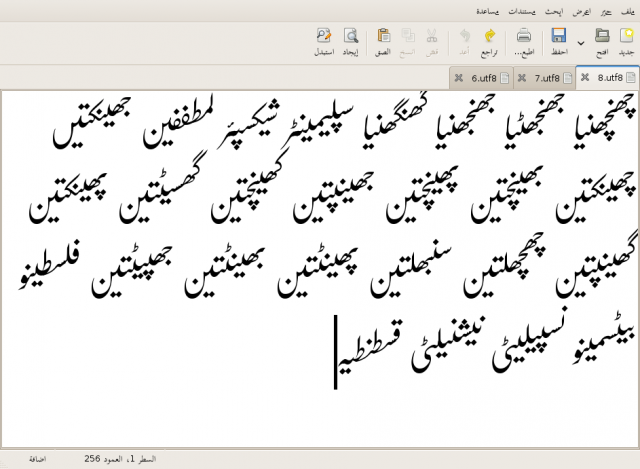Click the word 'لمطففین' in the editor
The width and height of the screenshot is (640, 469).
pyautogui.click(x=178, y=120)
